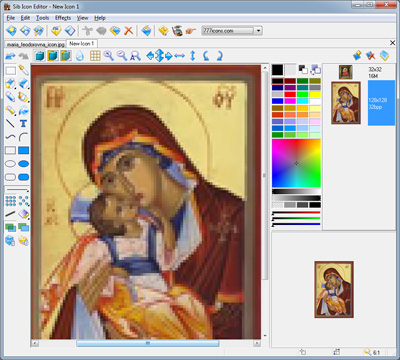Select the 32x32 16M image format thumbnail
This screenshot has width=400, height=360.
point(346,72)
